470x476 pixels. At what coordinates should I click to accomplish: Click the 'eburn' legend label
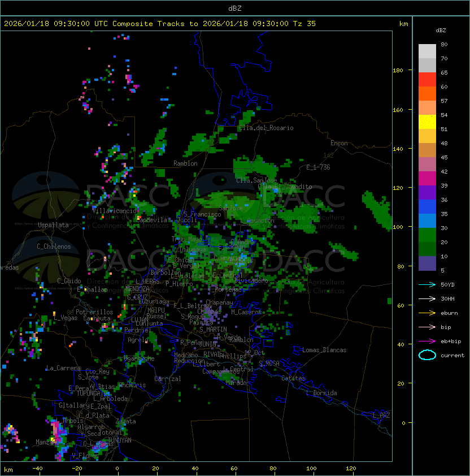(449, 313)
